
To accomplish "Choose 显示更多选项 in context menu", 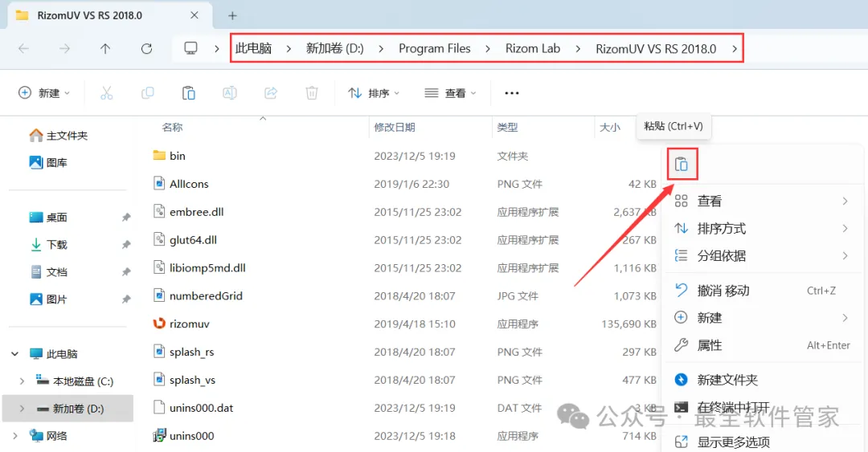I will [762, 442].
